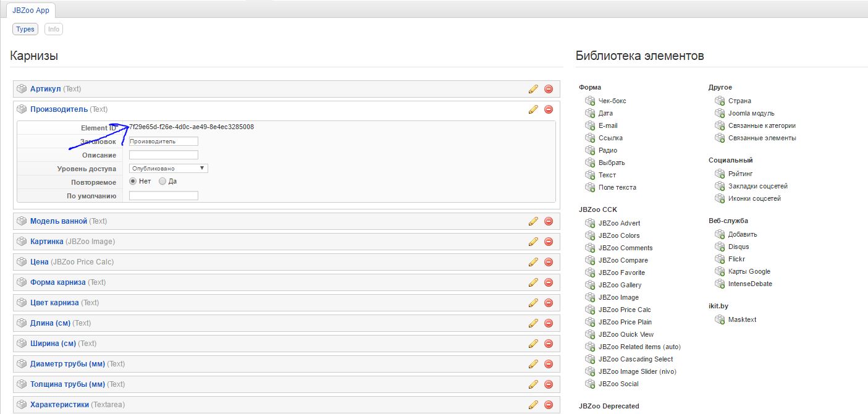Delete the Производитель element with red icon
Image resolution: width=868 pixels, height=414 pixels.
(x=548, y=109)
